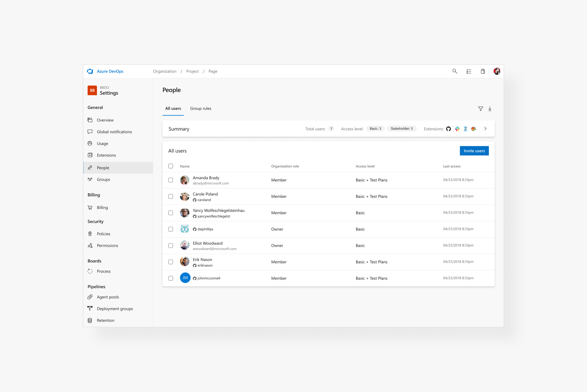
Task: Open the search icon in header
Action: [455, 71]
